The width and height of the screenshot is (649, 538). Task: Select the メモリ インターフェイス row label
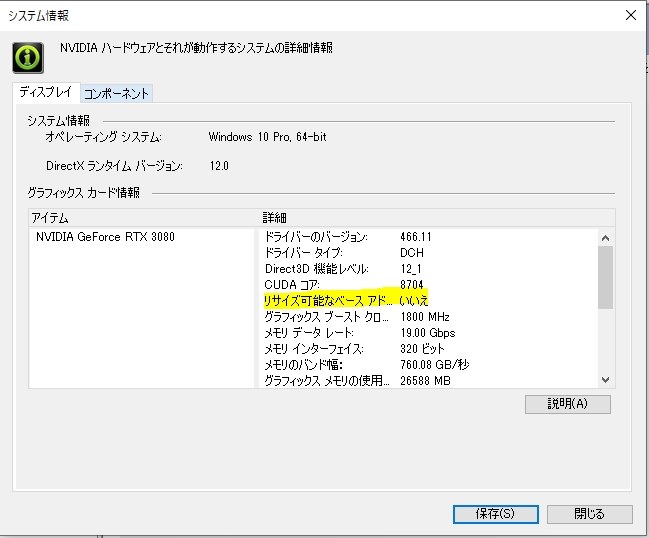[x=314, y=349]
